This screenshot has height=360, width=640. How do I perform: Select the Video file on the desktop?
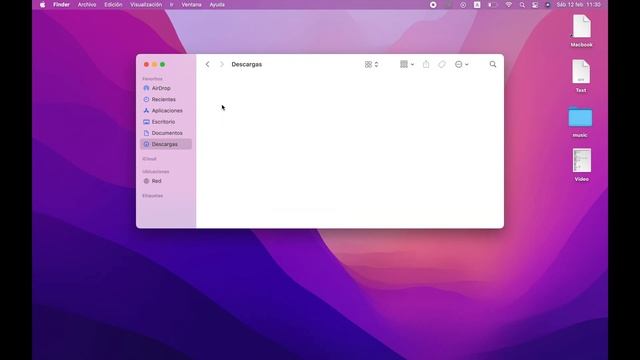click(582, 165)
